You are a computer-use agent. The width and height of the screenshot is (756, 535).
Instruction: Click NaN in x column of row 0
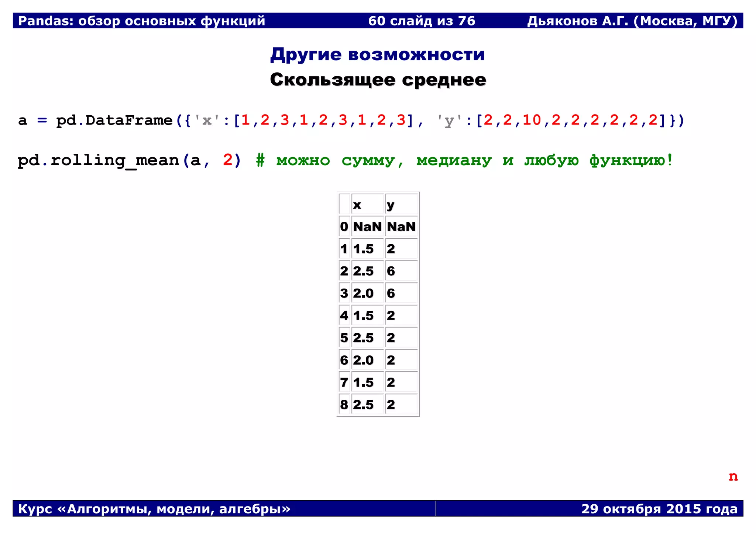367,226
